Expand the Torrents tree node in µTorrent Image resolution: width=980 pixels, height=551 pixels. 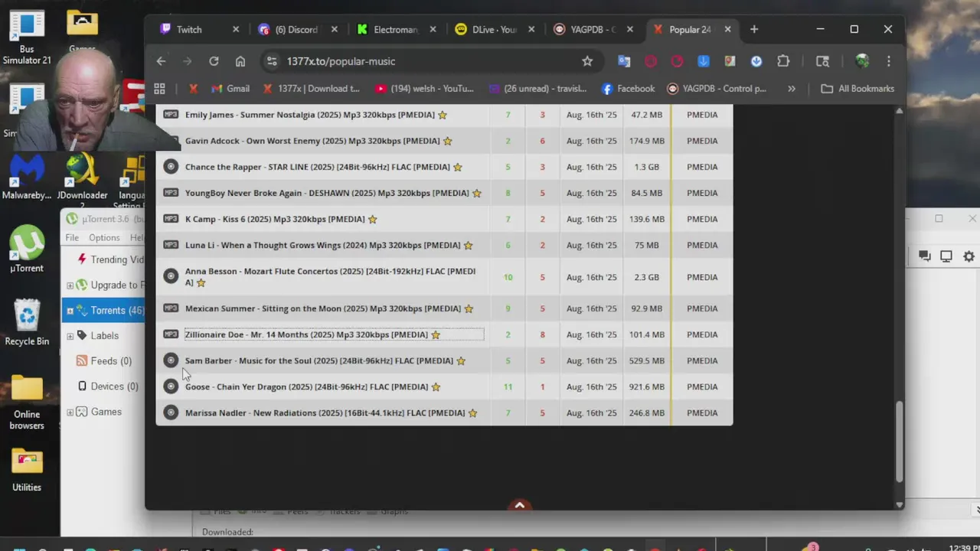(x=70, y=311)
